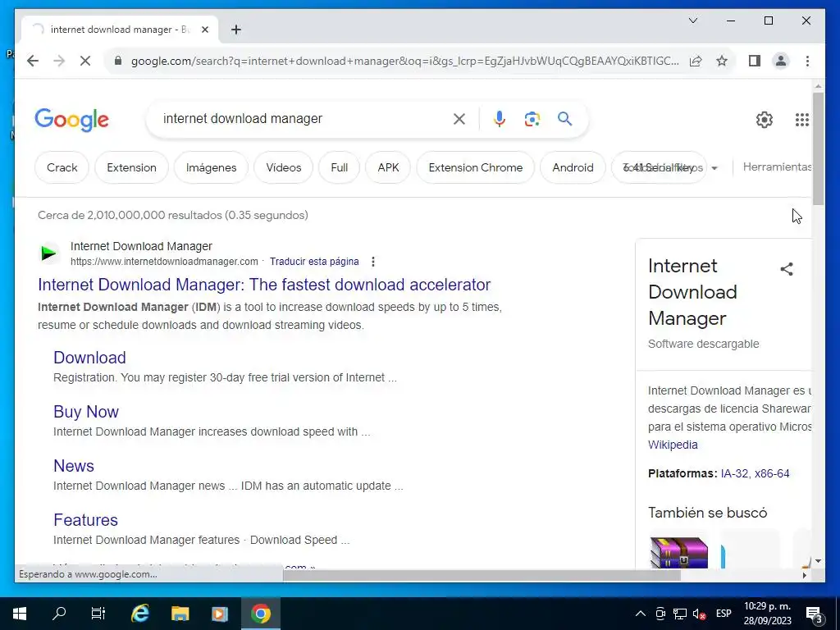Click the 'Software descargable' subtitle
The image size is (840, 630).
point(703,344)
